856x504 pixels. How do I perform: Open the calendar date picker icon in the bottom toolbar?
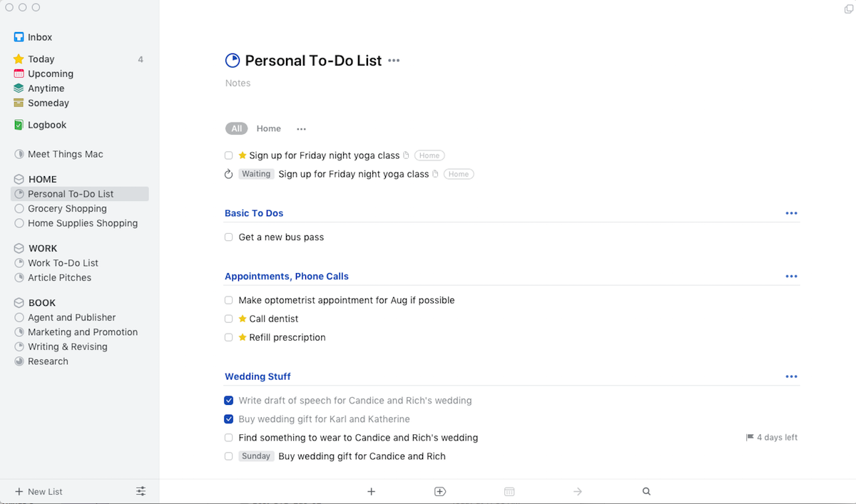pyautogui.click(x=509, y=491)
